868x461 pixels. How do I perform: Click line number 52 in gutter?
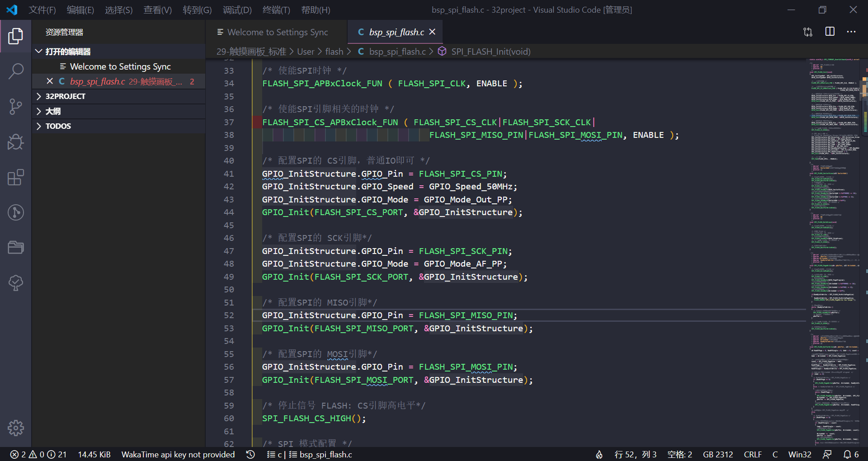coord(229,315)
